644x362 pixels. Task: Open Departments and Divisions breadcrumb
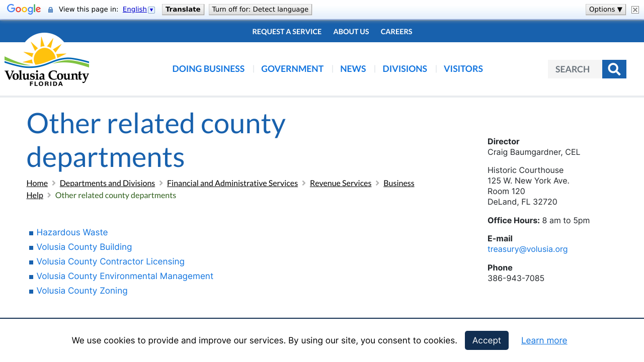(107, 183)
